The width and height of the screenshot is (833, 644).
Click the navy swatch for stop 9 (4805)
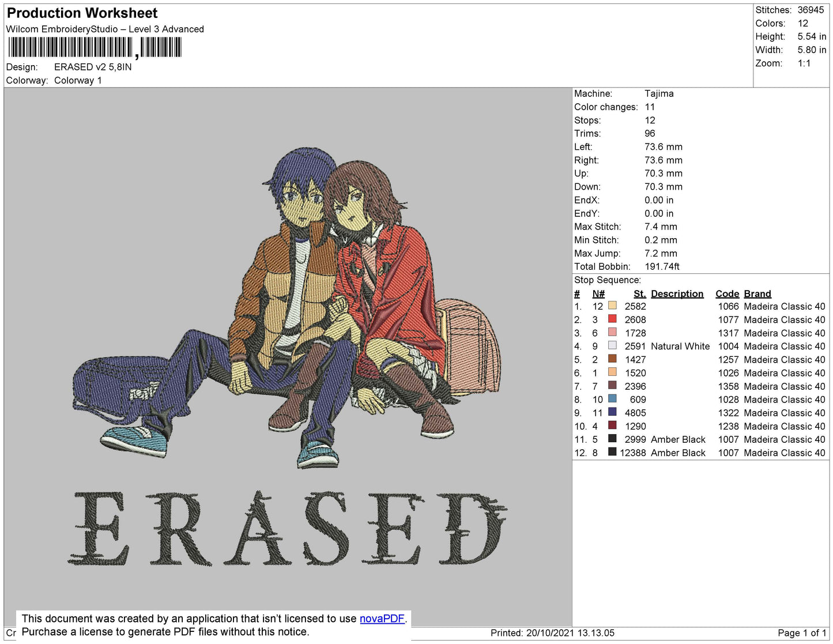(x=612, y=412)
